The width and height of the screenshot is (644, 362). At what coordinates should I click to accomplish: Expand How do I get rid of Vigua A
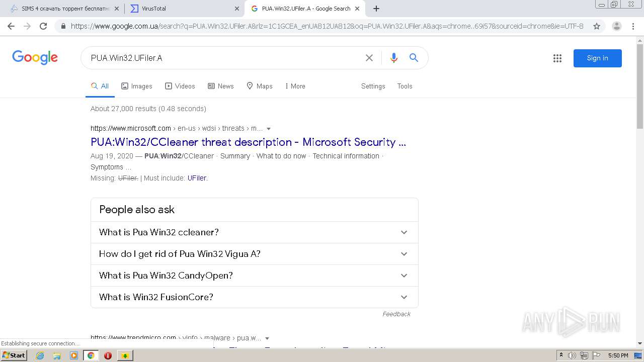[255, 254]
